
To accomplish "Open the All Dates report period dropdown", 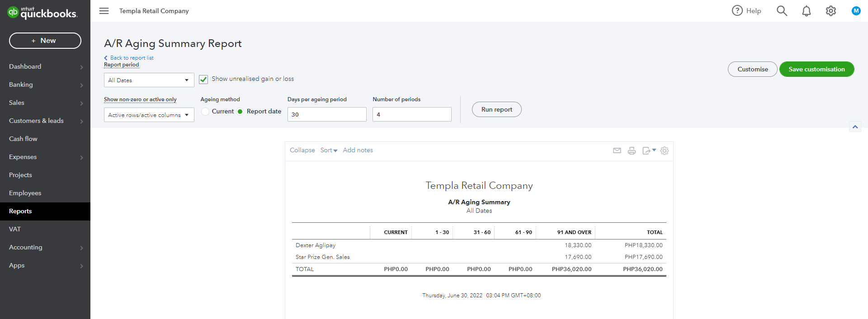I will 149,80.
